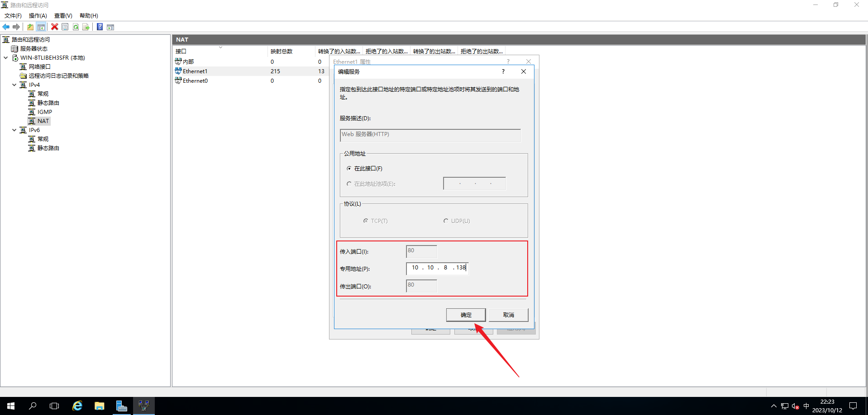The height and width of the screenshot is (415, 868).
Task: Click the 传入端口(I) field
Action: point(421,251)
